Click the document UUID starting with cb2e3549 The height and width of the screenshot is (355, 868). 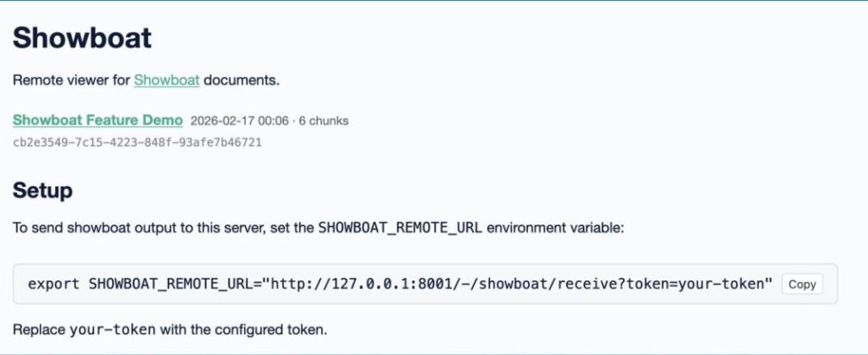[x=137, y=141]
